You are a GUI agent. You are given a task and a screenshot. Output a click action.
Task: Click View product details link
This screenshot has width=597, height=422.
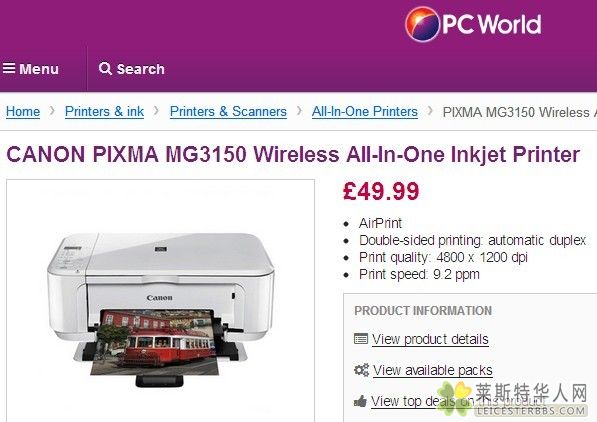point(430,339)
